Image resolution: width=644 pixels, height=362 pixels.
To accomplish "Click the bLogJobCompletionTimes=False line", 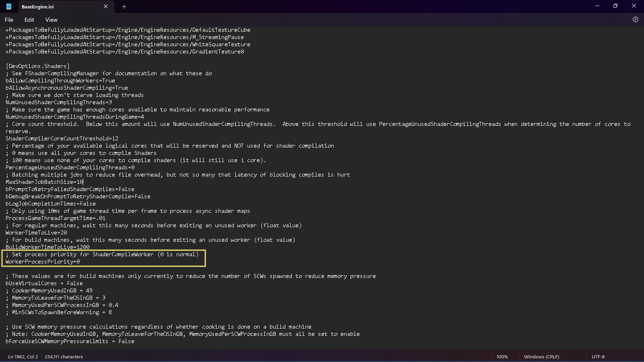I will (x=51, y=204).
